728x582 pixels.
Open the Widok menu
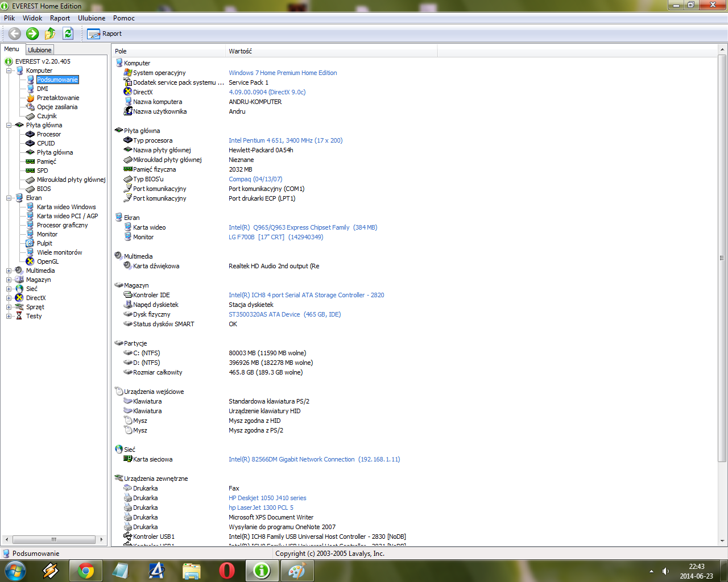[x=32, y=18]
